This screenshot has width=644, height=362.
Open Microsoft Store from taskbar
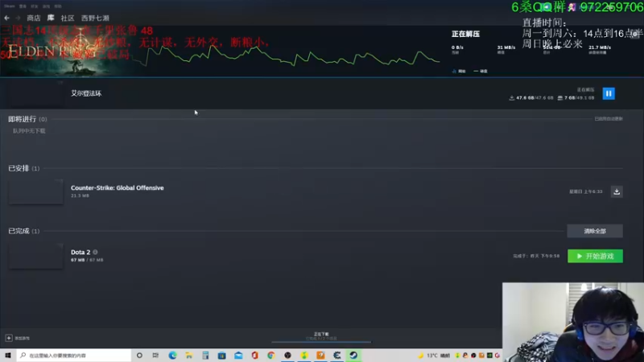222,356
